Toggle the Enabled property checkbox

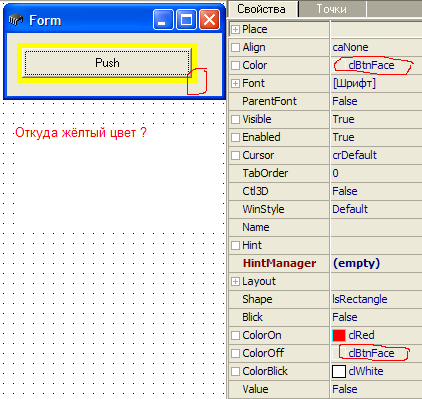pyautogui.click(x=235, y=137)
